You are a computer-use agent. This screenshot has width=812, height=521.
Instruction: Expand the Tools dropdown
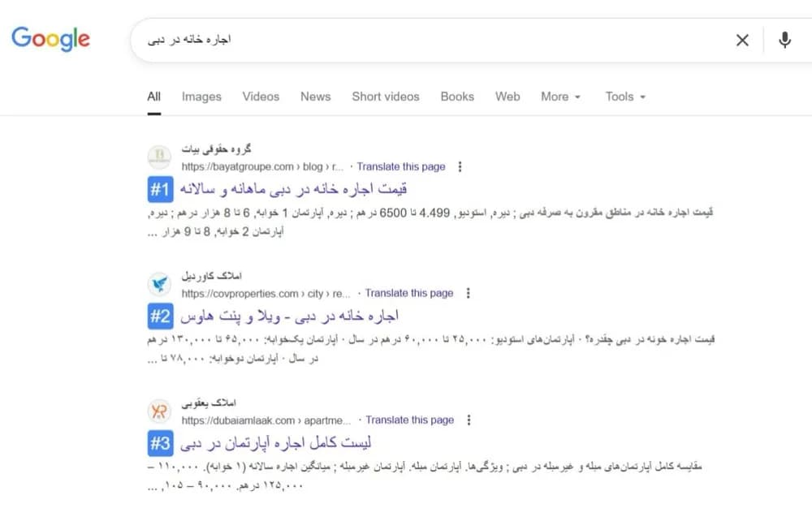tap(625, 97)
